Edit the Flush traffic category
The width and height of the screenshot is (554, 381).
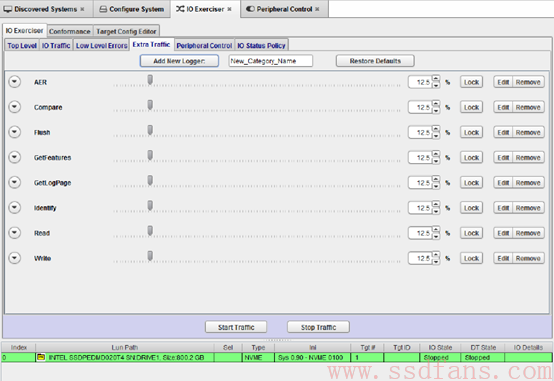pyautogui.click(x=503, y=133)
